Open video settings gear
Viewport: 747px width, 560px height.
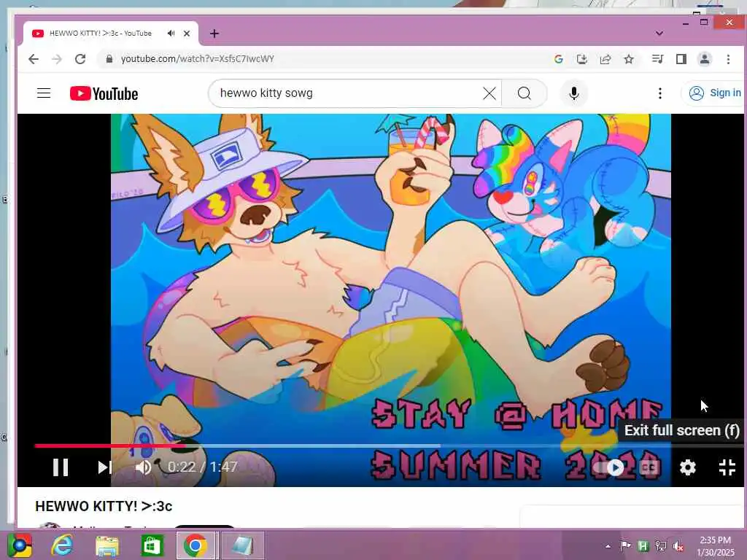(687, 467)
